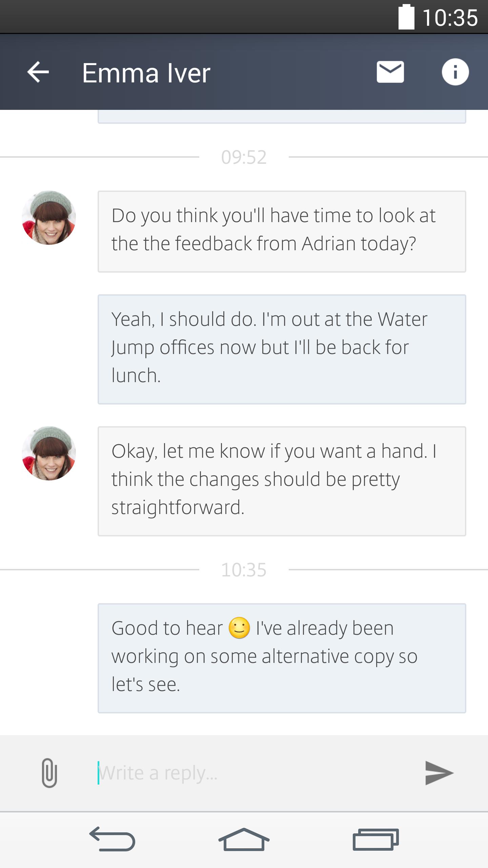Select the "Emma Iver" contact name title
Image resolution: width=488 pixels, height=868 pixels.
146,73
